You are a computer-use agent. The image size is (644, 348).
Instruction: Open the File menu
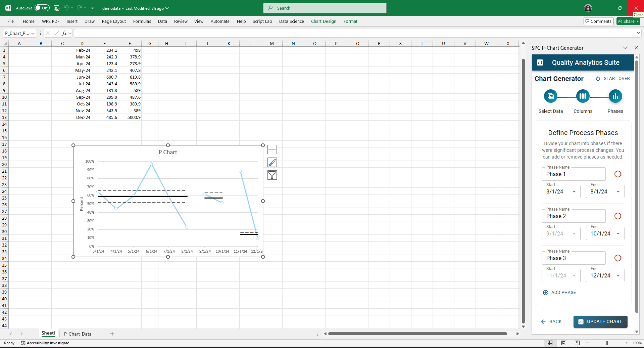pyautogui.click(x=11, y=21)
